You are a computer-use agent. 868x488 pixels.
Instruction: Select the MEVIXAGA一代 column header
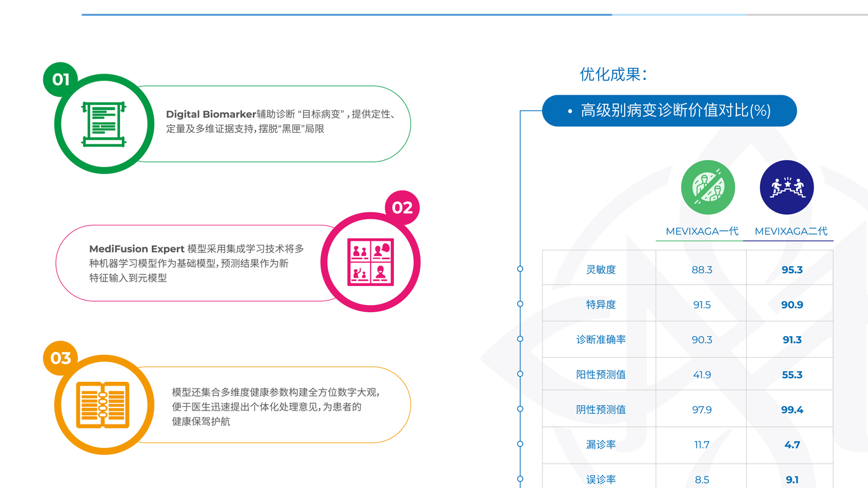[x=702, y=231]
